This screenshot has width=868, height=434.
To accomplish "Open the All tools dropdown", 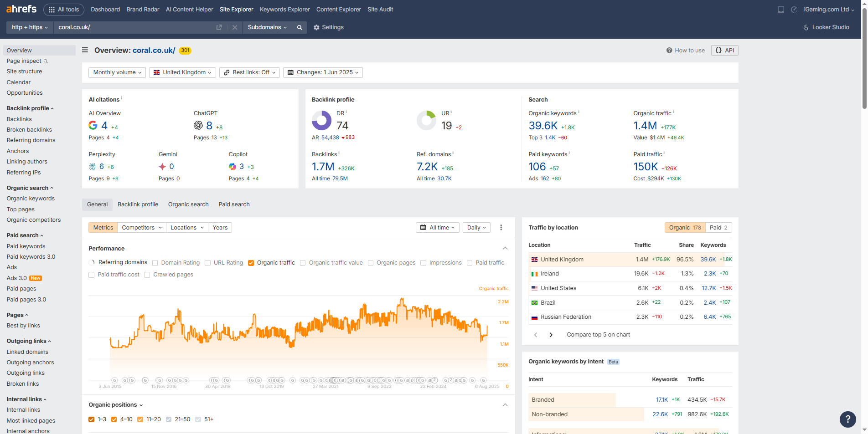I will pyautogui.click(x=64, y=10).
